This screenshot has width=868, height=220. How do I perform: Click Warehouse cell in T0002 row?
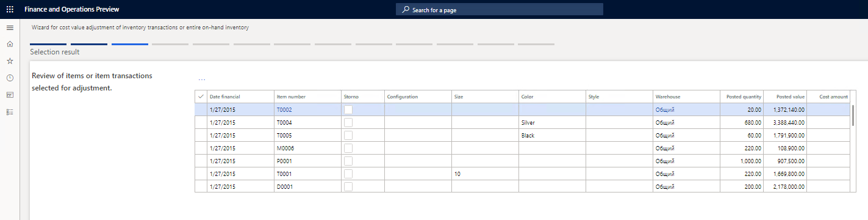[686, 109]
